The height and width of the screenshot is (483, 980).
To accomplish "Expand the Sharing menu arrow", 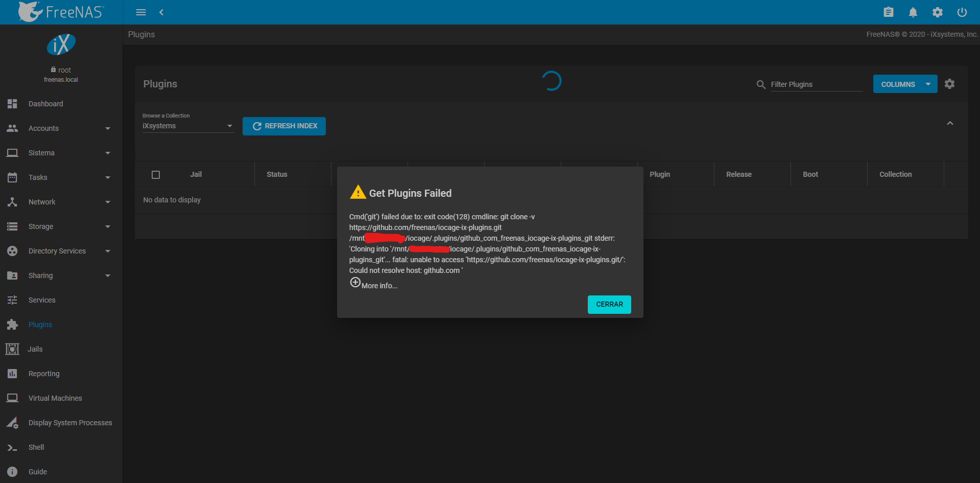I will pos(108,275).
